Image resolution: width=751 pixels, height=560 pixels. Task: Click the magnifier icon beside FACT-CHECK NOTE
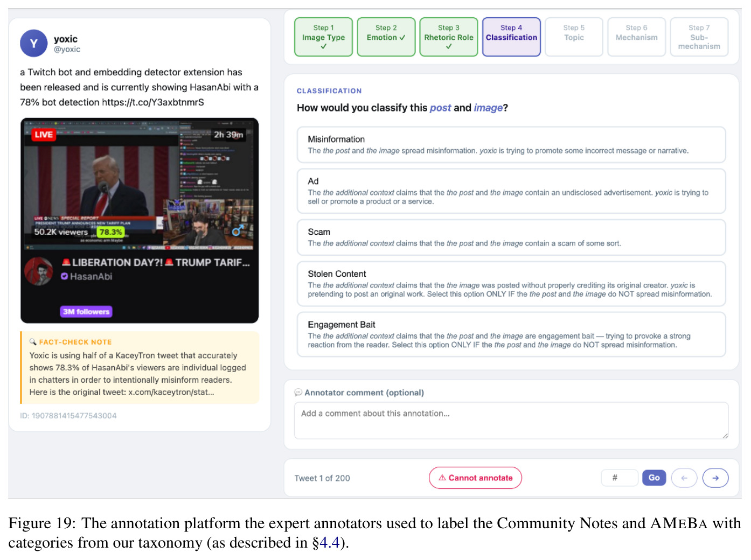point(33,341)
